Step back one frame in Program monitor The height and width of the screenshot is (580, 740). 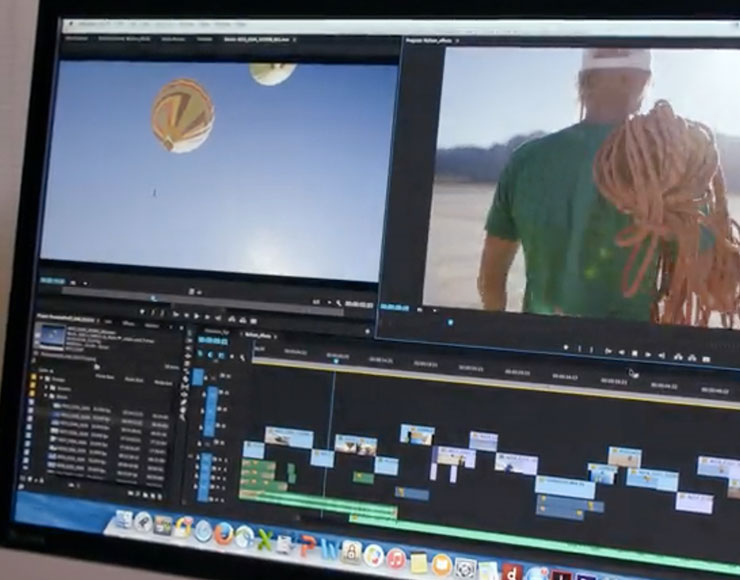pyautogui.click(x=622, y=352)
